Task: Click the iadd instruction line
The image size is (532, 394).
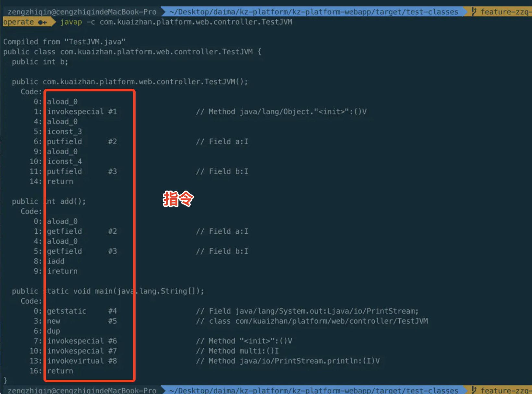Action: click(x=56, y=261)
